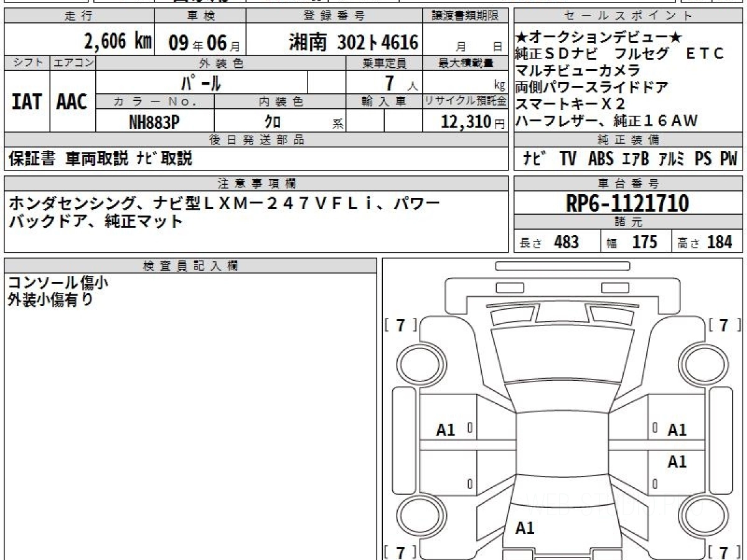This screenshot has height=560, width=747.
Task: Select the アルミ equipment entry
Action: click(x=671, y=159)
